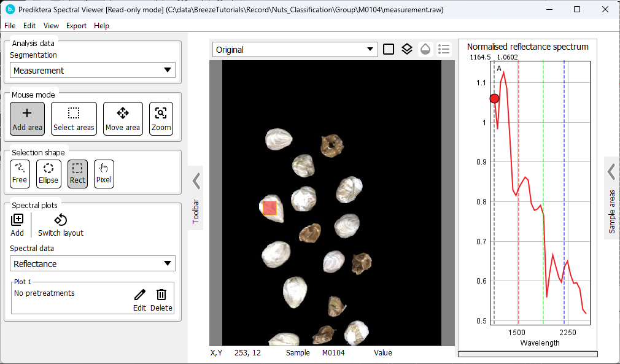Open the View menu
This screenshot has height=364, width=620.
(x=51, y=26)
